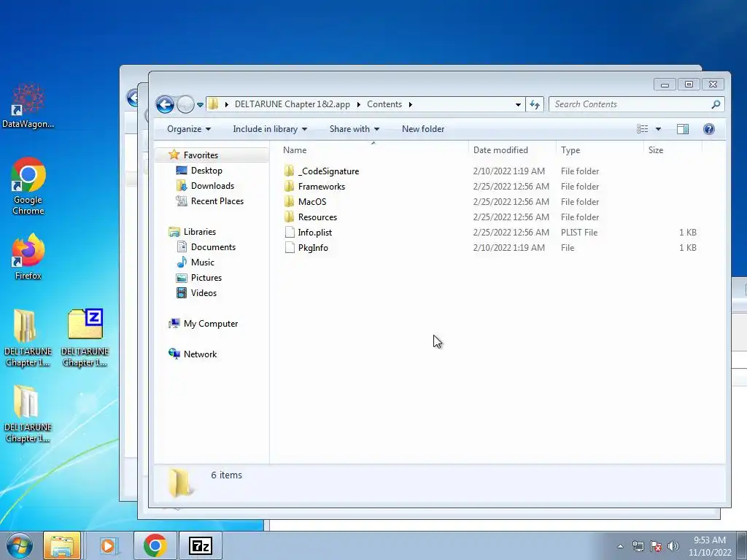Select the MacOS folder

tap(312, 202)
